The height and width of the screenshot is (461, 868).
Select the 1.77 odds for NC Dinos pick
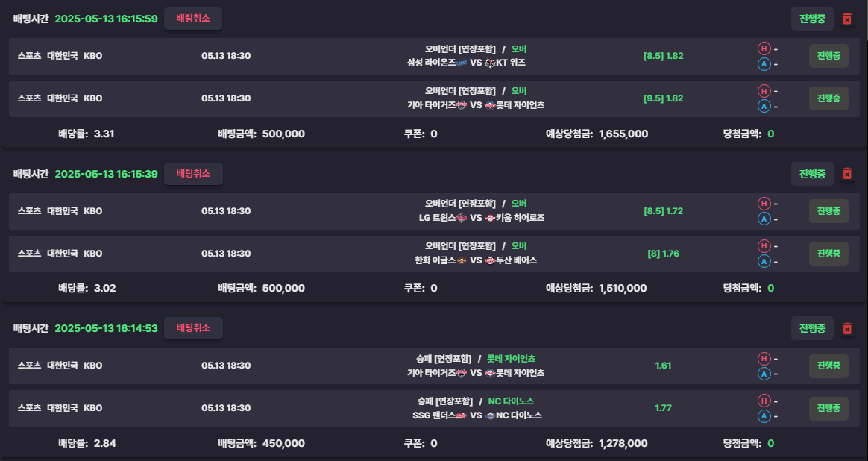pos(663,408)
